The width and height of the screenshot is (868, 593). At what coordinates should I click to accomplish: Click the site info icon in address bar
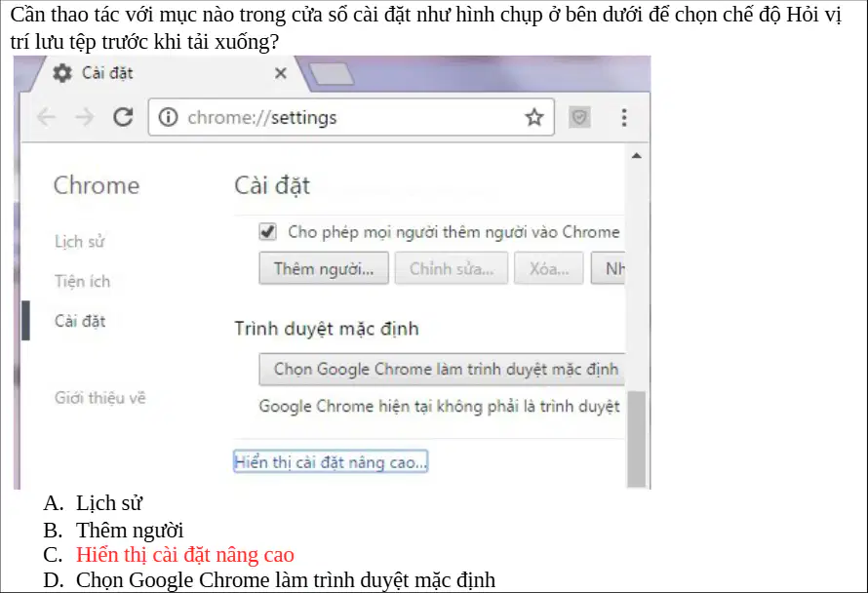click(169, 117)
